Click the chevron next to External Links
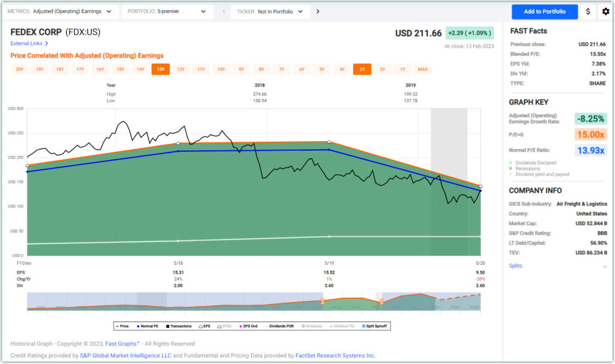Viewport: 615px width, 364px height. click(46, 43)
